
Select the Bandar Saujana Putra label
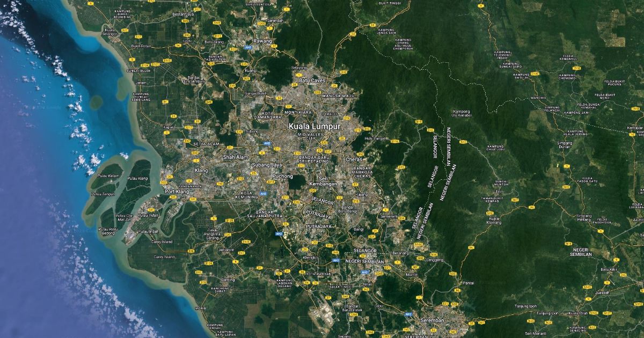tap(265, 213)
